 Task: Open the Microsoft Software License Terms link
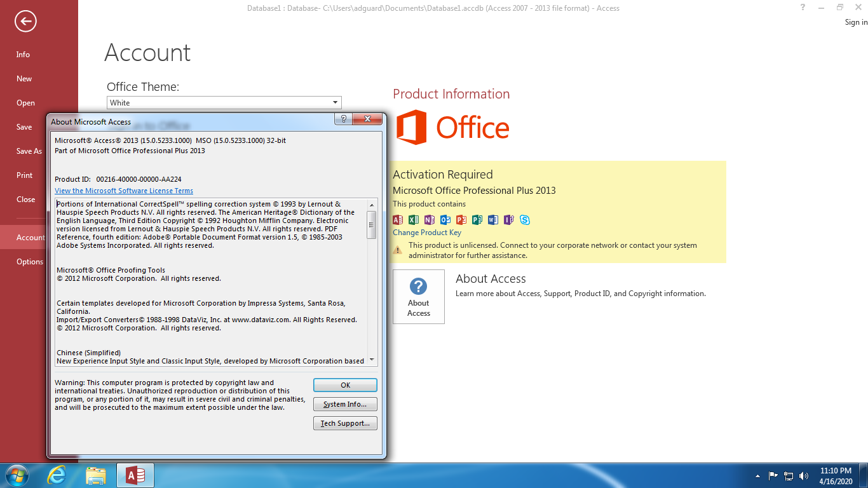[124, 191]
